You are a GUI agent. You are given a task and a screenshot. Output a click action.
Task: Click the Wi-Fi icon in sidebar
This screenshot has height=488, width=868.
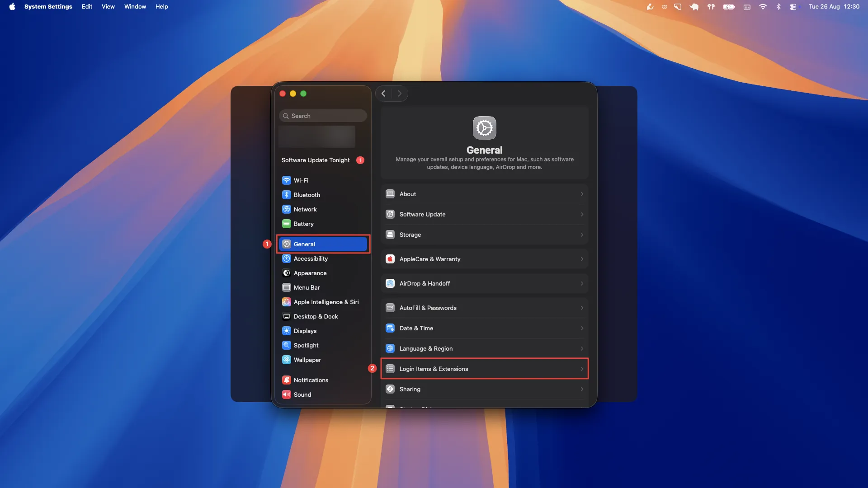click(286, 180)
